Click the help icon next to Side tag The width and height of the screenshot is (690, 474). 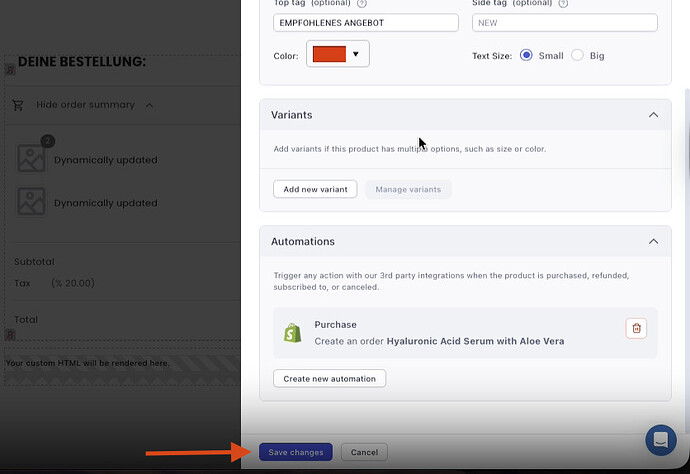coord(564,4)
